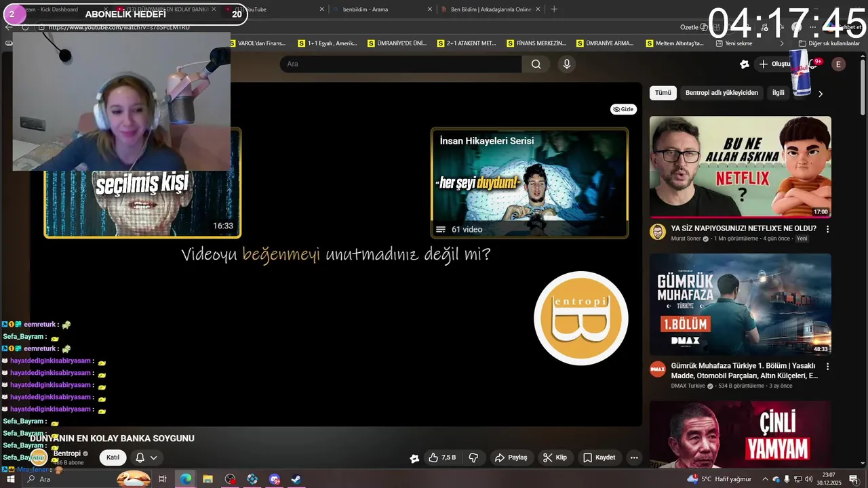Close the benbildim - Arama tab
The height and width of the screenshot is (488, 868).
point(429,9)
